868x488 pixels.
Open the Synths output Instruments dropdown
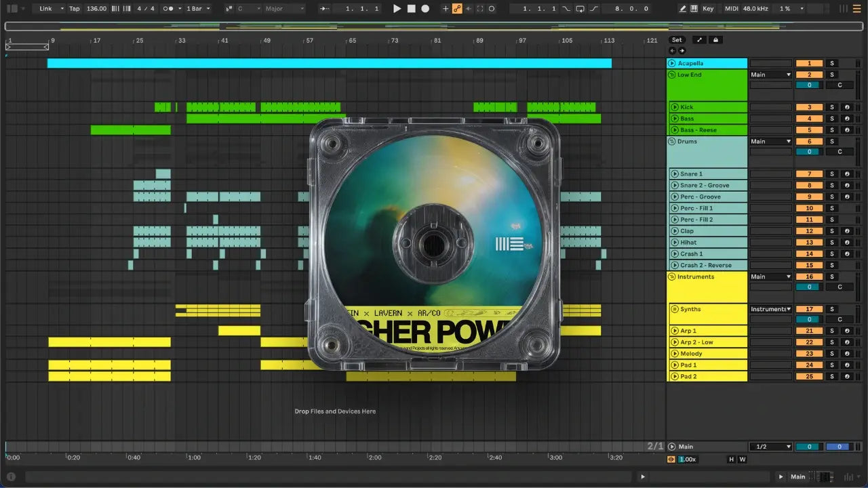(770, 309)
